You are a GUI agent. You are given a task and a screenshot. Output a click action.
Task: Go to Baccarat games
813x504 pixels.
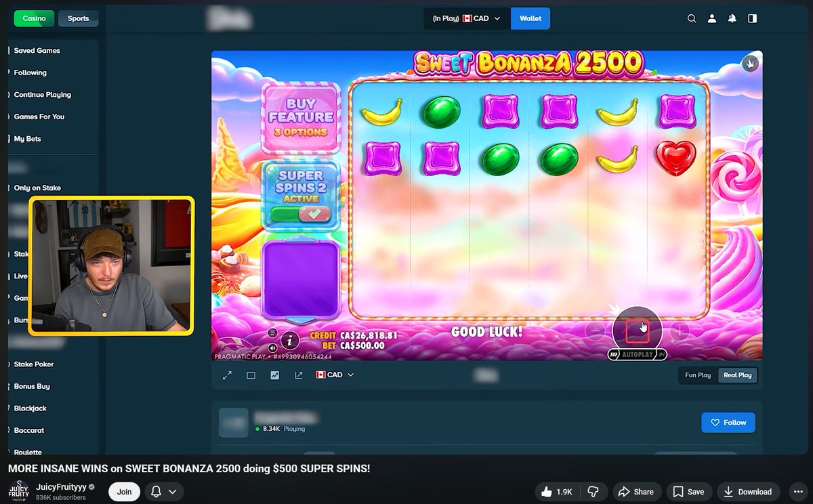tap(29, 430)
